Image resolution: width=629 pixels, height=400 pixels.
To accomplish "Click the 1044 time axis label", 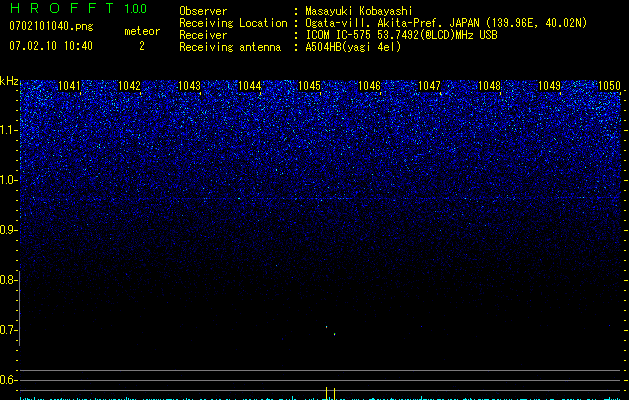I will (x=249, y=85).
